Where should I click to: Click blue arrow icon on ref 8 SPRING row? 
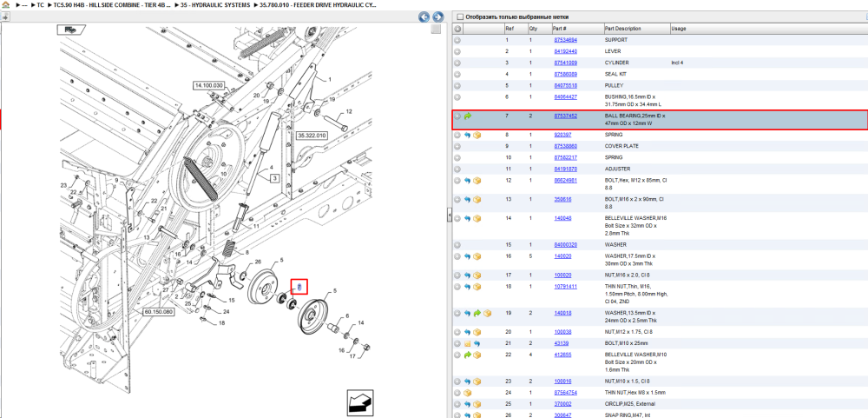[468, 136]
